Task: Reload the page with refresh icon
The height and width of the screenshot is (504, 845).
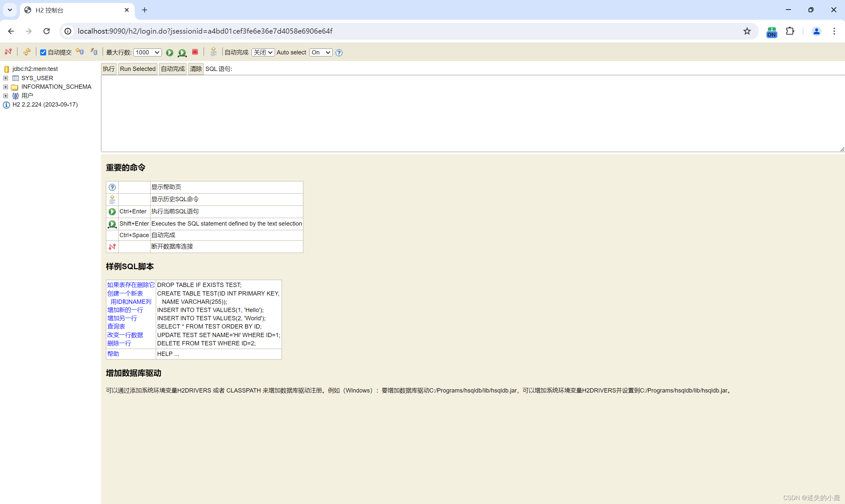Action: tap(47, 31)
